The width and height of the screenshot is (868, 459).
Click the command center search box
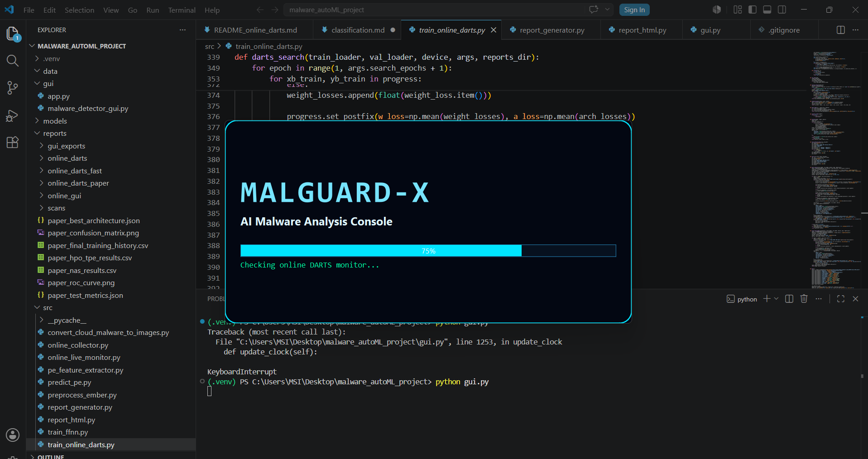click(435, 10)
